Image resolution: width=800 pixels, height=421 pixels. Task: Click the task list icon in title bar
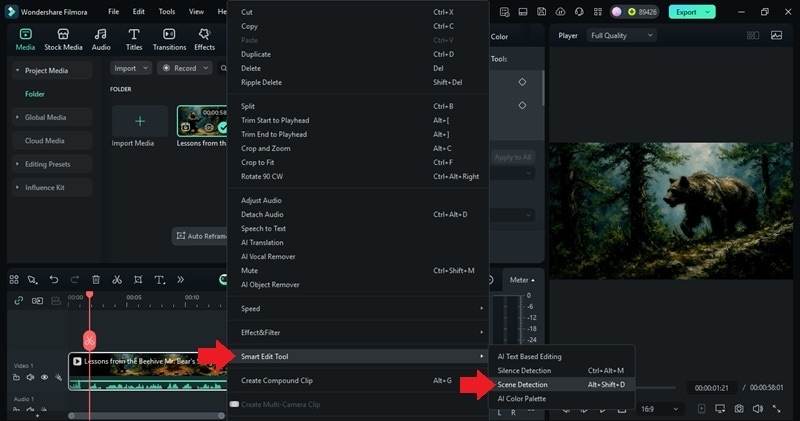(x=505, y=12)
